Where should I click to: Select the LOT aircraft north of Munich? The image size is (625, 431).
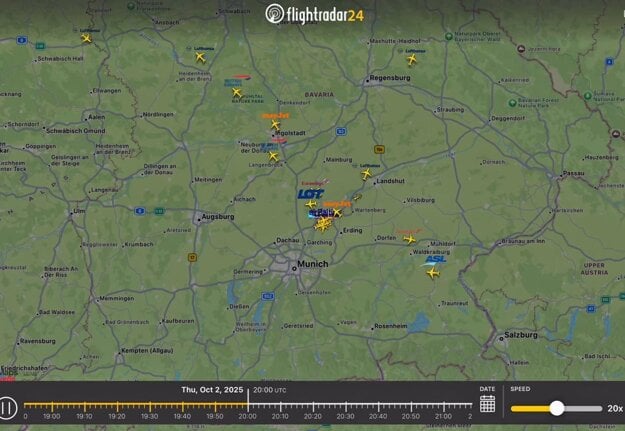pyautogui.click(x=311, y=204)
